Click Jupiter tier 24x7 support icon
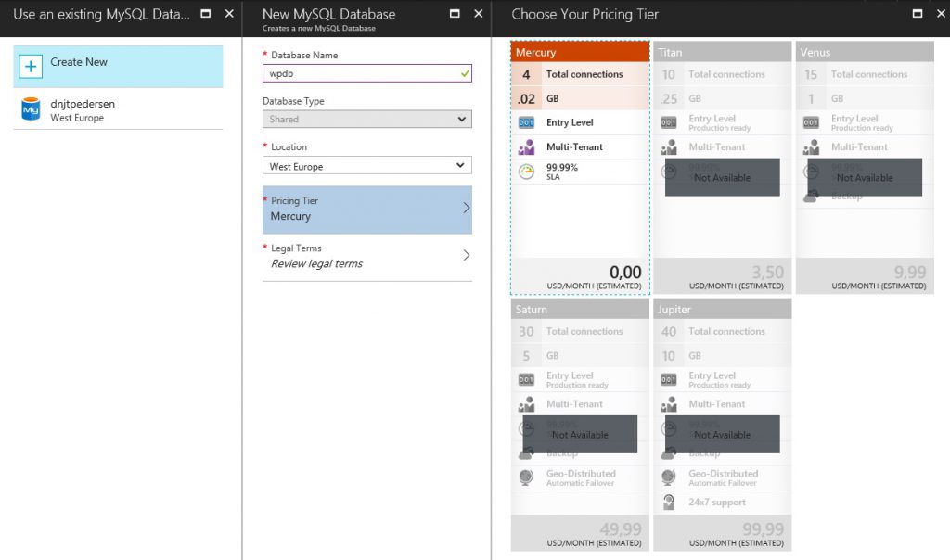Viewport: 950px width, 560px height. 668,502
